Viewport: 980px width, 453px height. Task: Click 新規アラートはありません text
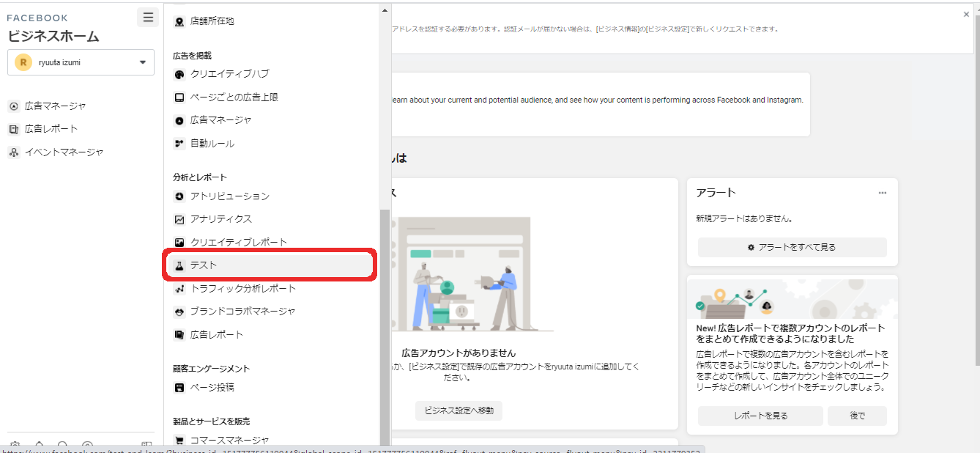click(x=744, y=218)
